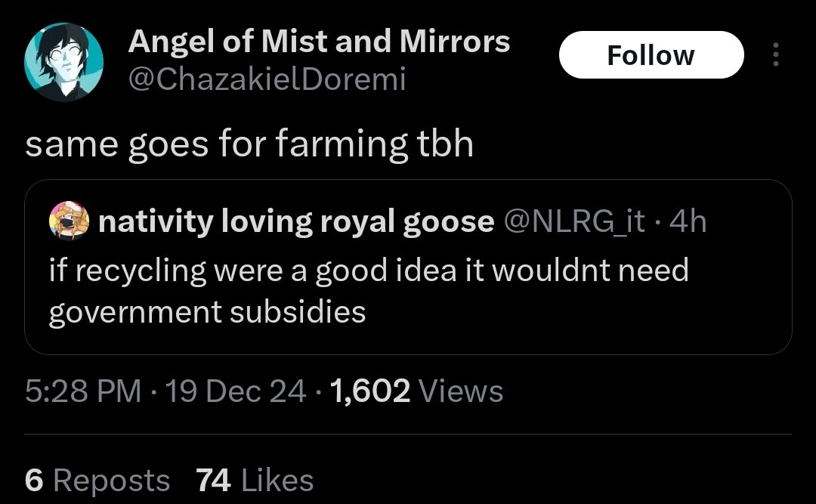Open the quoted recycling subsidies tweet text
Screen dimensions: 816x504
click(369, 270)
